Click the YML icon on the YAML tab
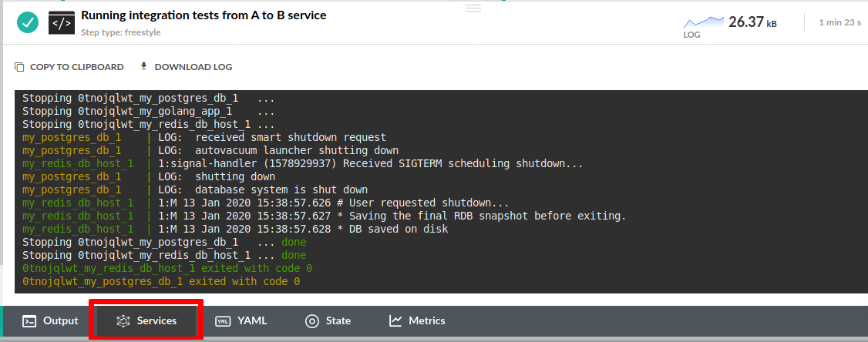 point(222,321)
